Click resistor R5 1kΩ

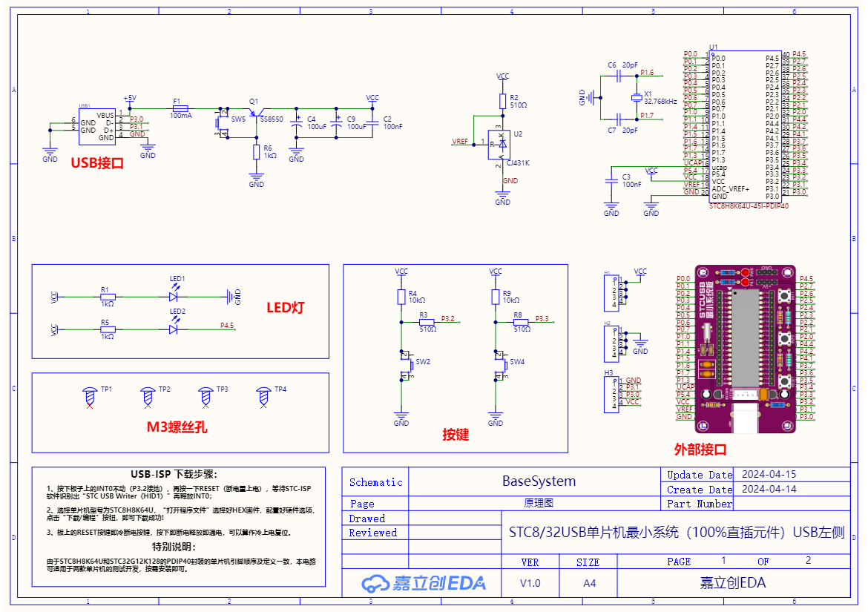click(x=108, y=329)
